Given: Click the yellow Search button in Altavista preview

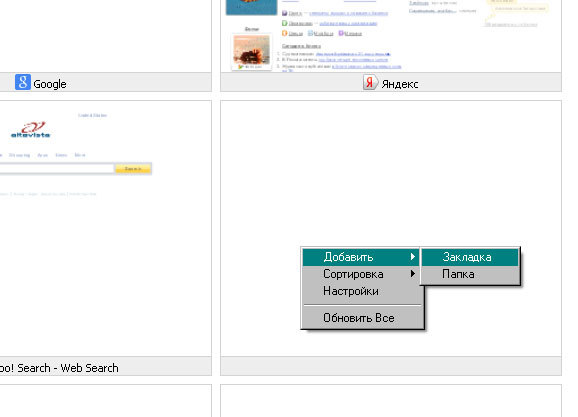Looking at the screenshot, I should [133, 169].
